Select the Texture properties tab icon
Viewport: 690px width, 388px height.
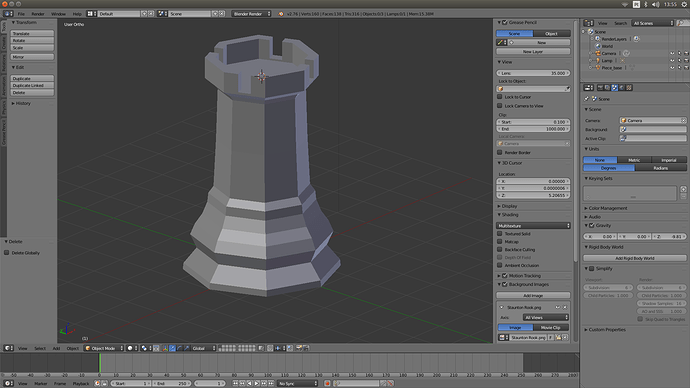[x=629, y=88]
